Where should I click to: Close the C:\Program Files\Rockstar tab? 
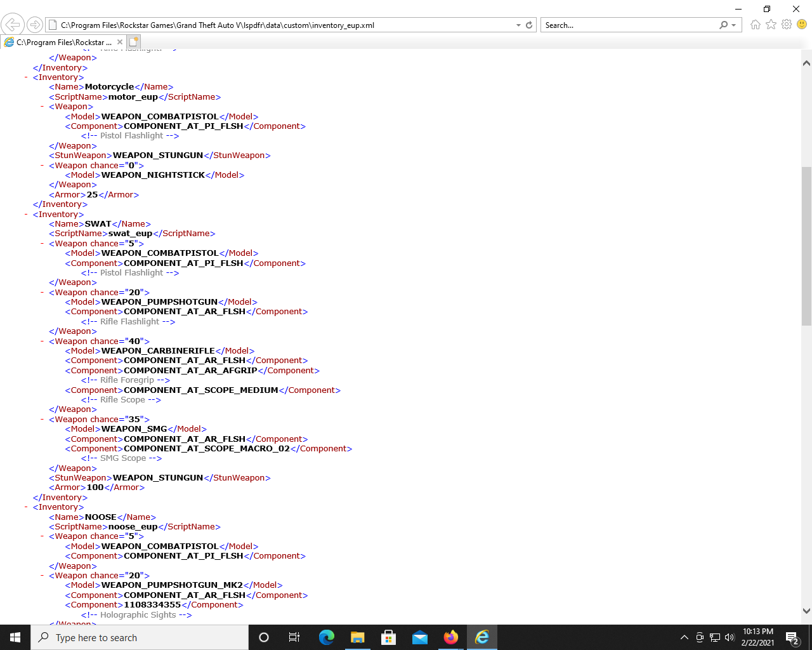tap(120, 42)
